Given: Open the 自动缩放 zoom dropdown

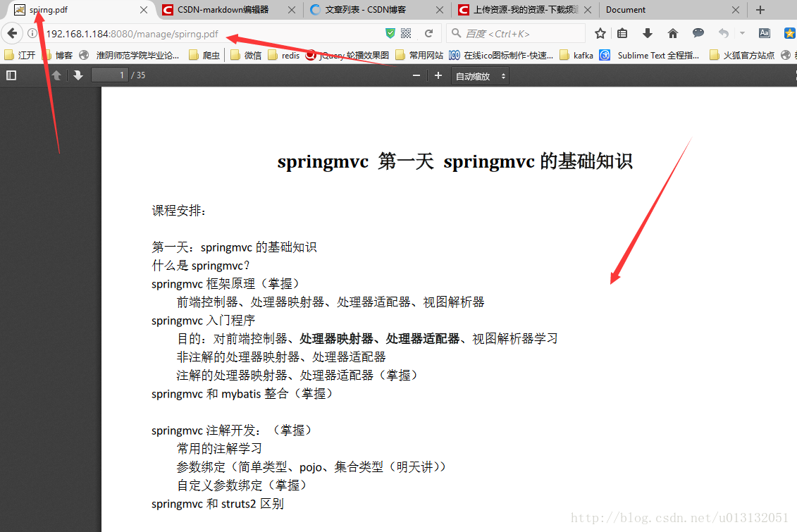Looking at the screenshot, I should coord(480,75).
